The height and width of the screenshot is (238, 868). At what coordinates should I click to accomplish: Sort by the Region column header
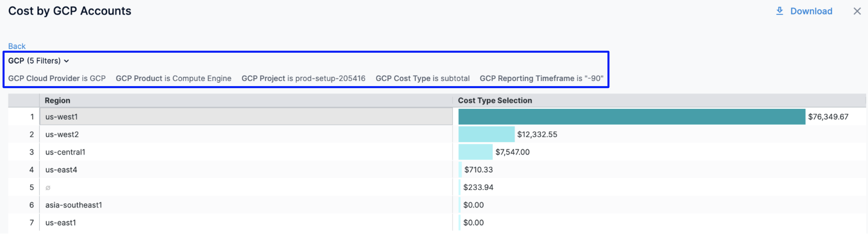[x=57, y=101]
